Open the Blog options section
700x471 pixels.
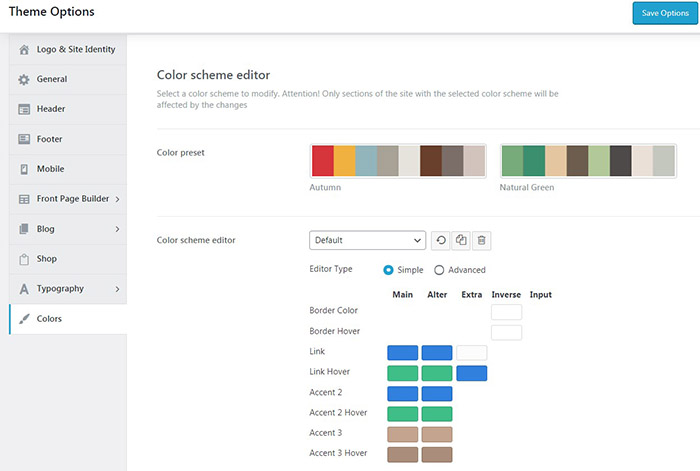click(46, 229)
